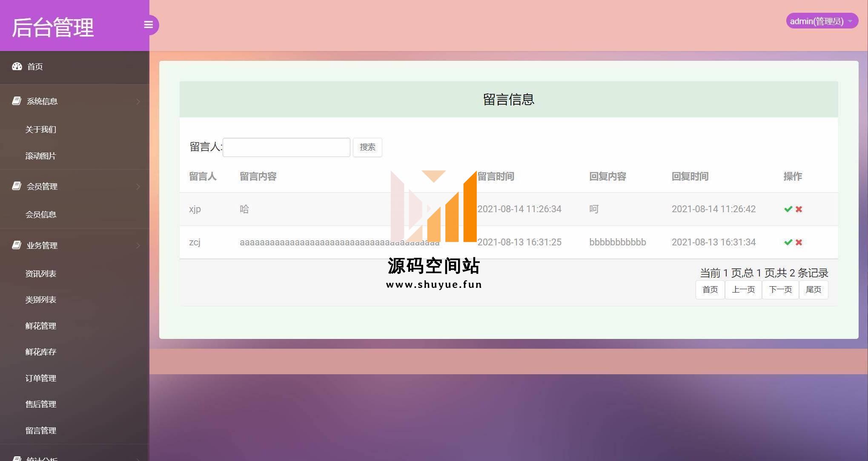Select the 系统信息 menu label

click(42, 101)
